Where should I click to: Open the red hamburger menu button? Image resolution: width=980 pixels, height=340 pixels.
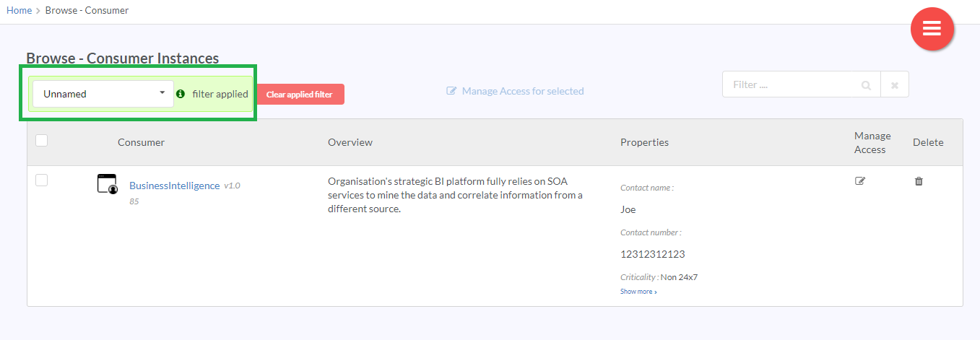pos(932,29)
